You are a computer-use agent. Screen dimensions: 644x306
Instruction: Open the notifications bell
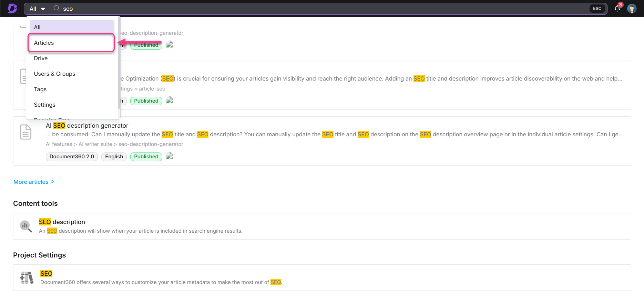617,9
